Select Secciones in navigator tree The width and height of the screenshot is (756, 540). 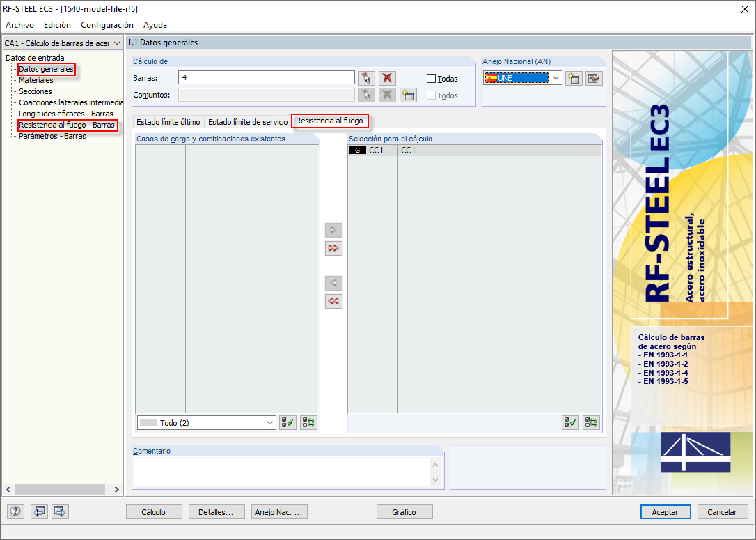point(36,91)
